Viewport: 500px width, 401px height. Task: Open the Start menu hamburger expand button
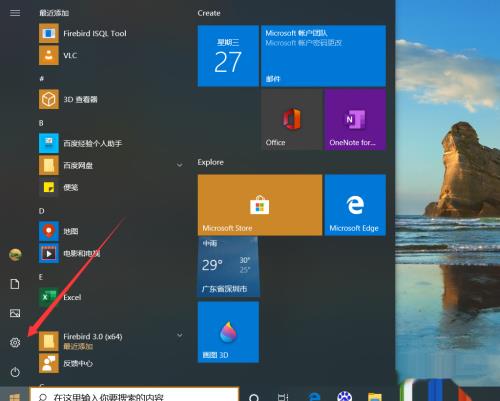[15, 13]
